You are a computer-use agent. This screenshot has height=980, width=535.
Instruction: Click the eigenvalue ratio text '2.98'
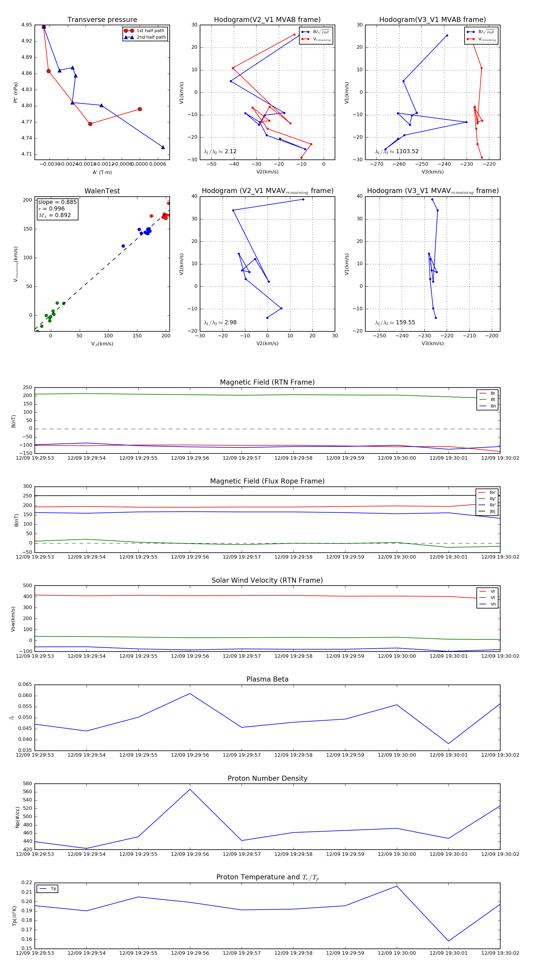[231, 323]
